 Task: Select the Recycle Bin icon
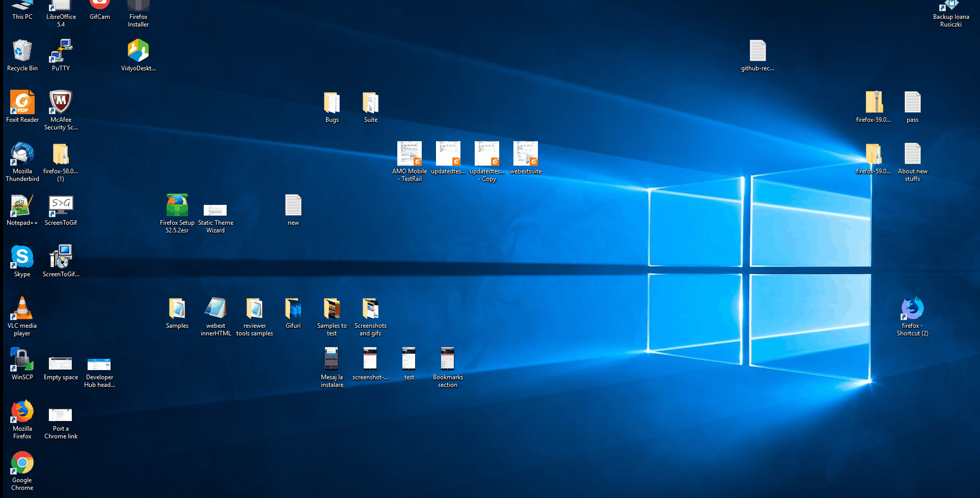pyautogui.click(x=22, y=56)
